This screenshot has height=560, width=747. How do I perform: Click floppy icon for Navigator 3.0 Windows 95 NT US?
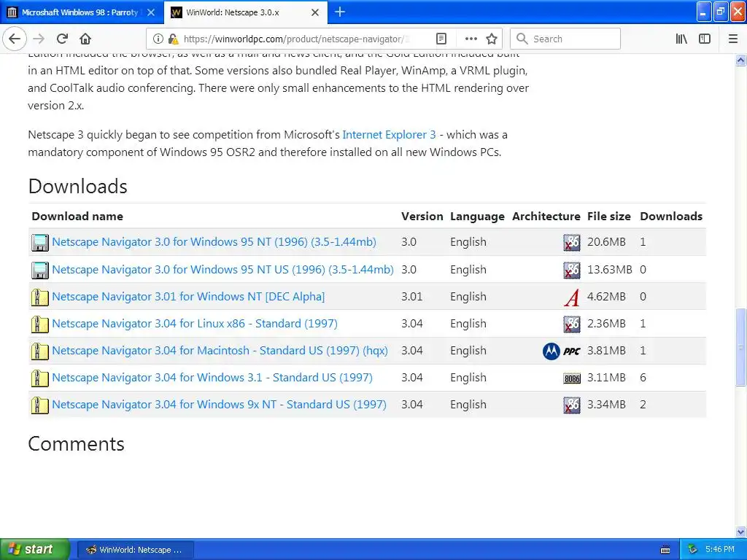pyautogui.click(x=40, y=270)
